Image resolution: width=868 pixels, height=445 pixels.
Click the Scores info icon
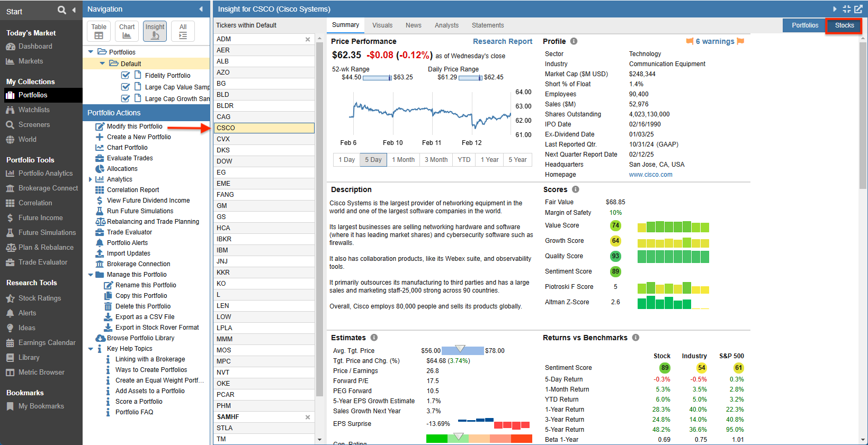coord(575,189)
